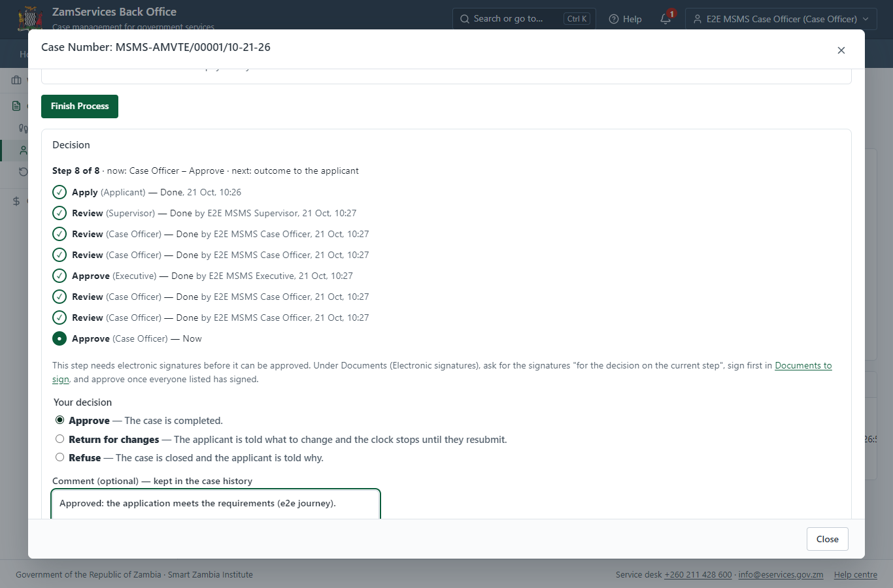Click the 'Smart Zambia Institute' footer text

click(x=211, y=575)
